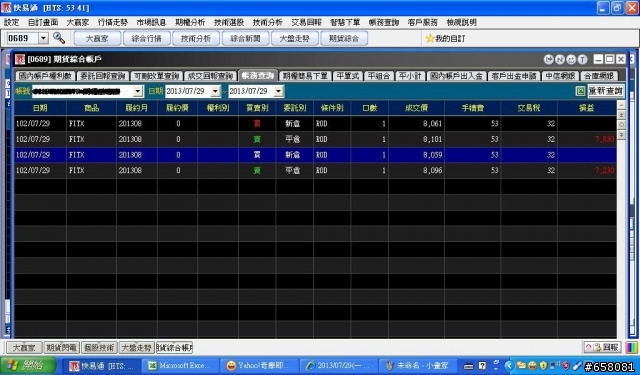This screenshot has width=640, height=375.
Task: Click the smiley icon in system tray
Action: click(532, 366)
